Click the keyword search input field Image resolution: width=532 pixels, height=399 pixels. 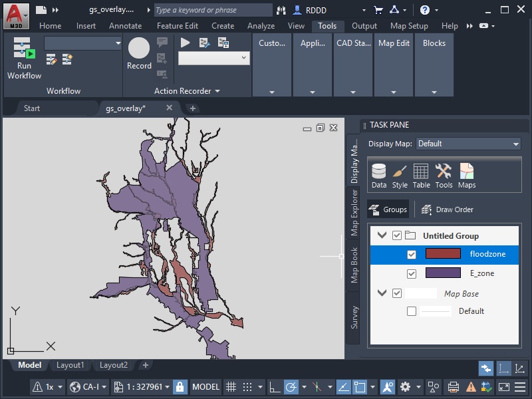click(x=213, y=10)
